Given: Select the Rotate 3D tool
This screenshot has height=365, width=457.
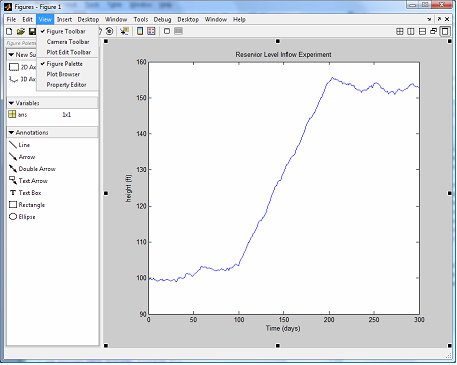Looking at the screenshot, I should (109, 31).
